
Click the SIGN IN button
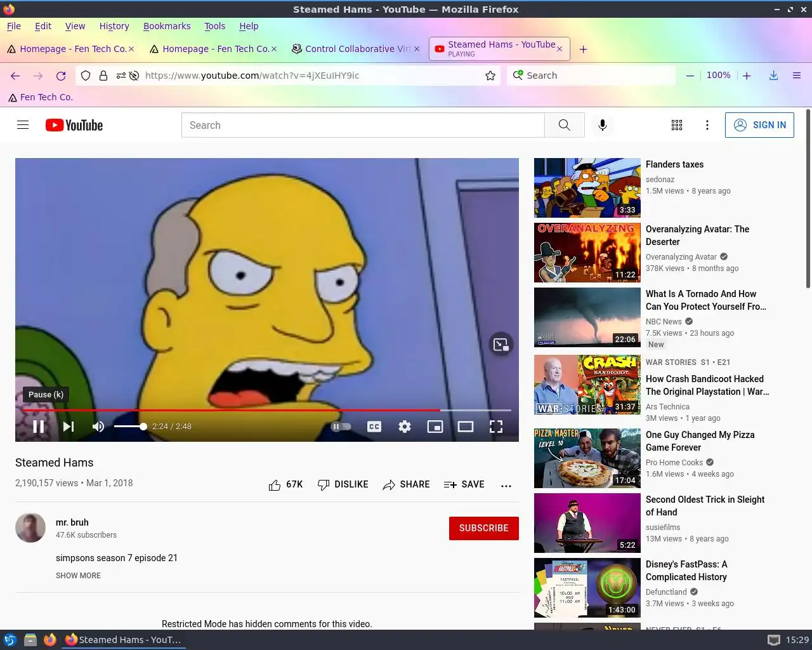(759, 125)
